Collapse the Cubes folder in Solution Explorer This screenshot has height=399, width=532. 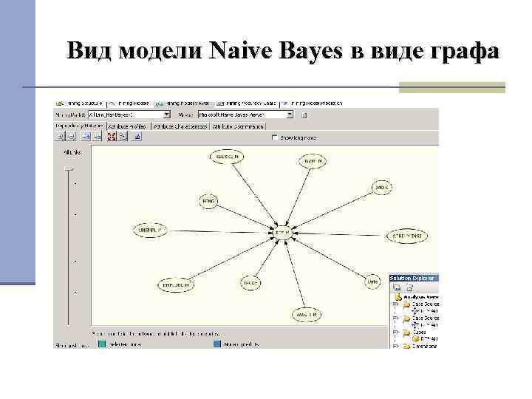pyautogui.click(x=395, y=332)
